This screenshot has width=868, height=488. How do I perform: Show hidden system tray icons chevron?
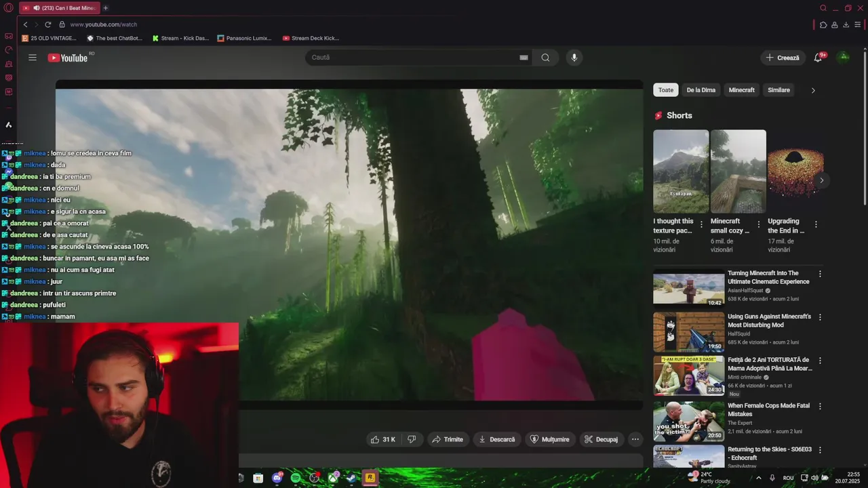[758, 478]
